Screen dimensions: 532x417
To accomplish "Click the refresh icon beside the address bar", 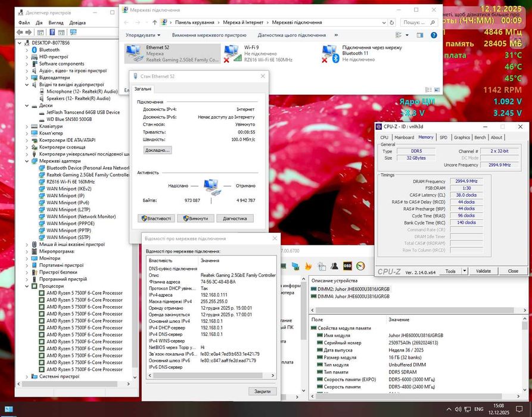I will point(392,23).
